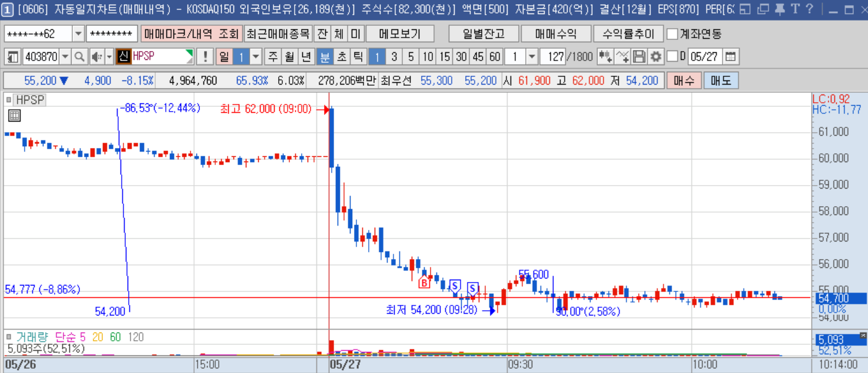Switch to the 년 yearly chart

click(306, 57)
